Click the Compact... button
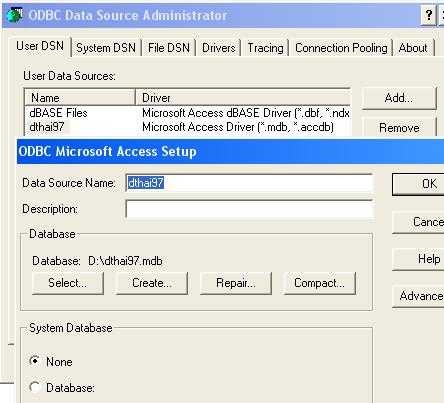The height and width of the screenshot is (403, 444). pyautogui.click(x=320, y=283)
